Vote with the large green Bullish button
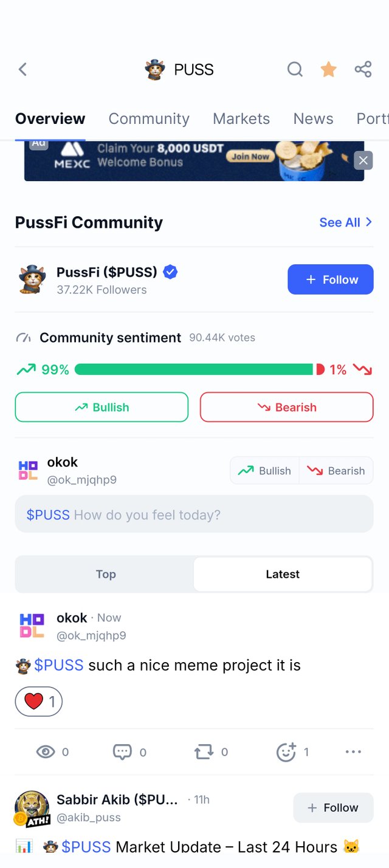Image resolution: width=389 pixels, height=868 pixels. 102,407
